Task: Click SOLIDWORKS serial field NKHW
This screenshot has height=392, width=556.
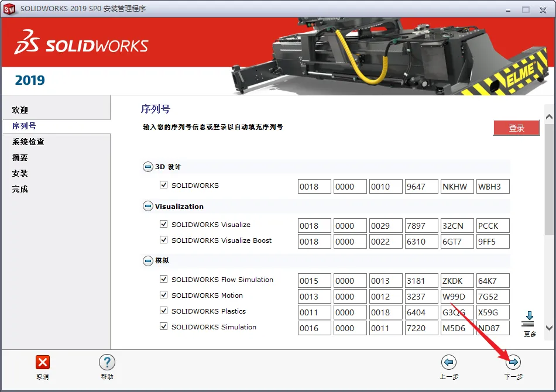Action: (x=457, y=187)
